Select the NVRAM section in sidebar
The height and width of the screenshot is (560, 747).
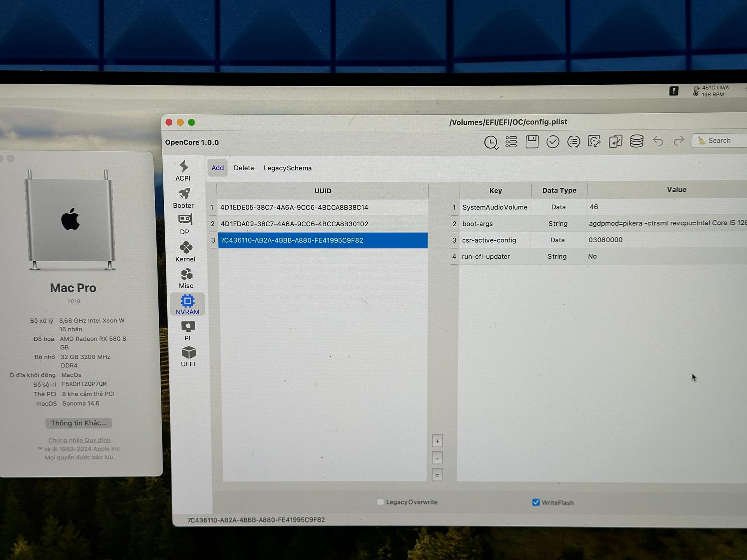(x=187, y=304)
